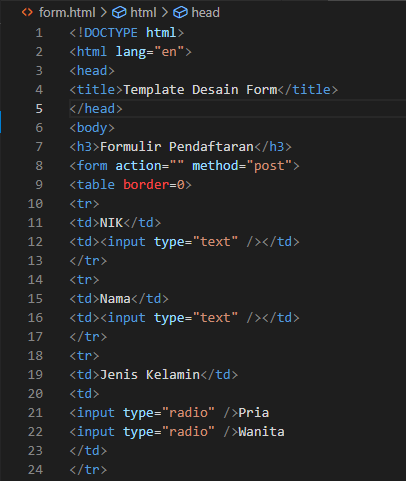This screenshot has width=406, height=481.
Task: Click '</tr>' closing tag on line 13
Action: point(88,261)
